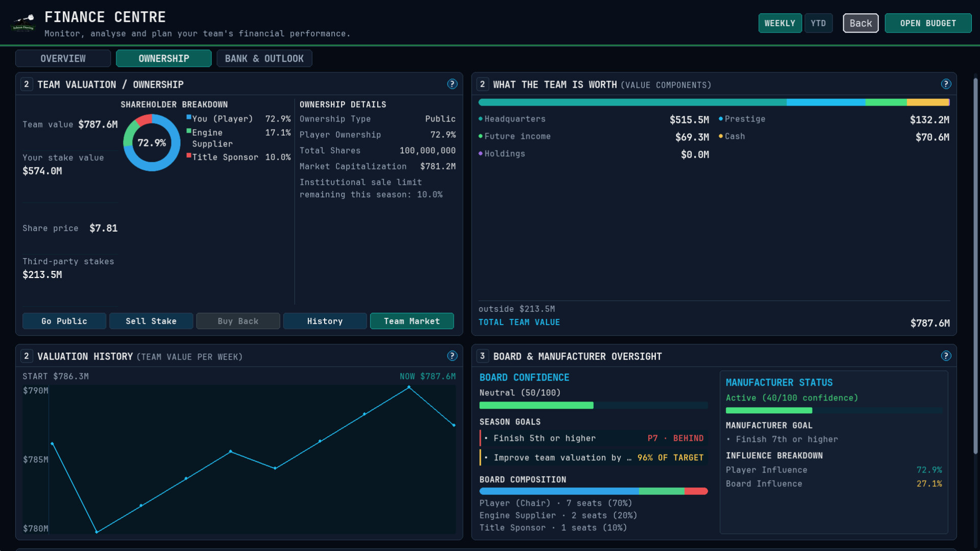980x551 pixels.
Task: Click the 'Engine Supplier' shareholder legend entry
Action: (238, 138)
